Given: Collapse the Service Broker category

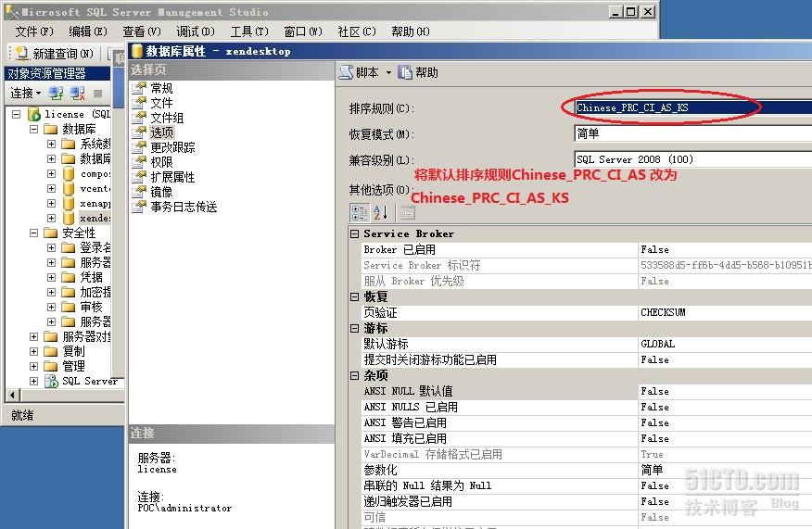Looking at the screenshot, I should pyautogui.click(x=354, y=234).
